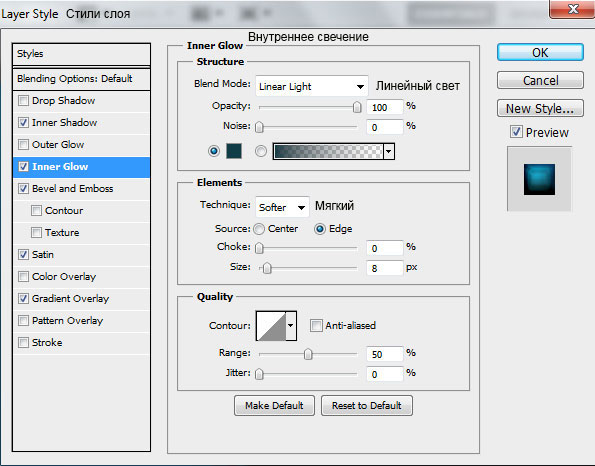
Task: Select the gradient radio button
Action: [261, 151]
